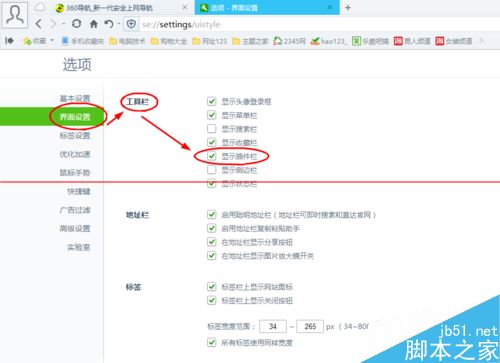Image resolution: width=500 pixels, height=363 pixels.
Task: Open the 网址123 bookmark folder
Action: pos(210,41)
